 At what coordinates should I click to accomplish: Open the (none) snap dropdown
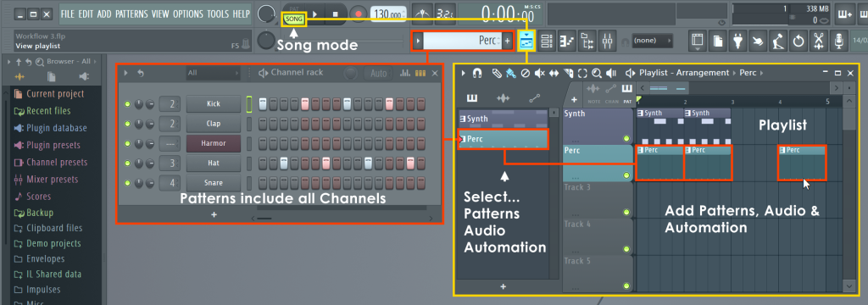point(652,41)
